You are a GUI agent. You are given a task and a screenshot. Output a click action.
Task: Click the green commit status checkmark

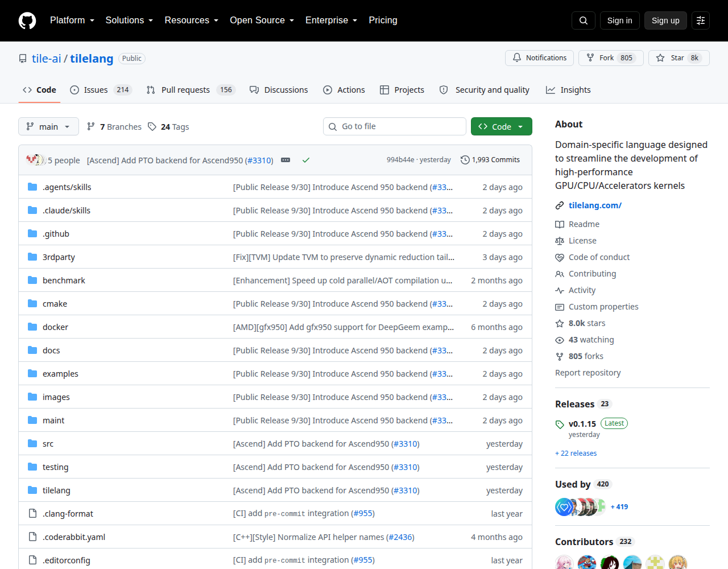point(306,160)
